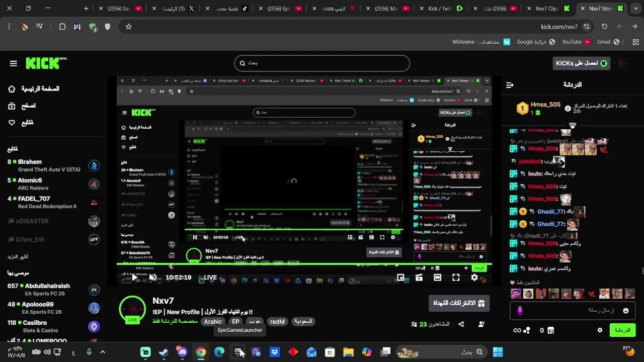Open Steam from the taskbar
This screenshot has height=362, width=644.
(164, 352)
